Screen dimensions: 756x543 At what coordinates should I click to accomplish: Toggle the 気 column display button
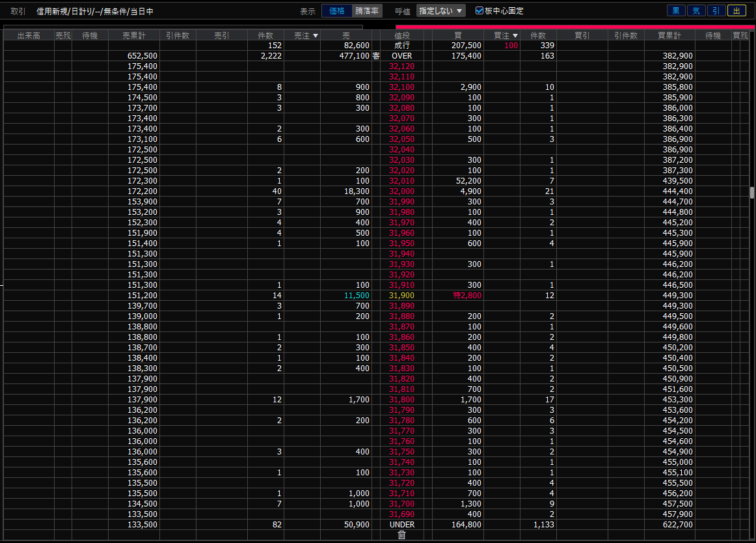tap(695, 11)
